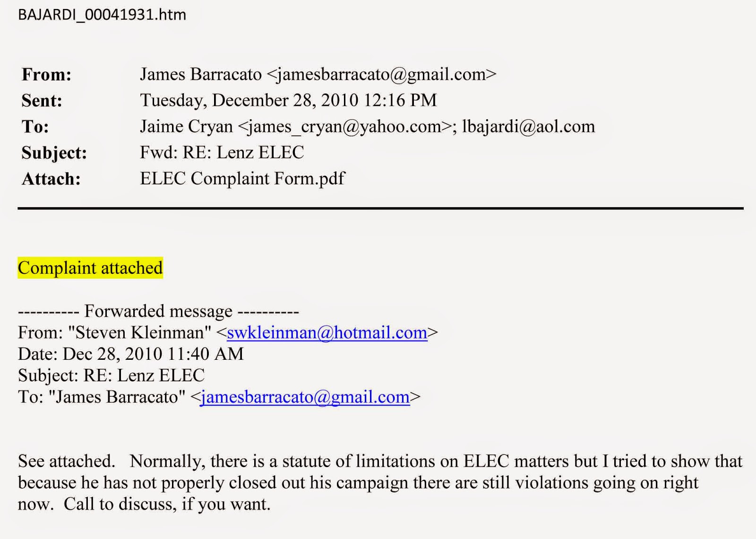Click the underlined jamesbarracato@gmail.com link
756x539 pixels.
click(x=305, y=397)
